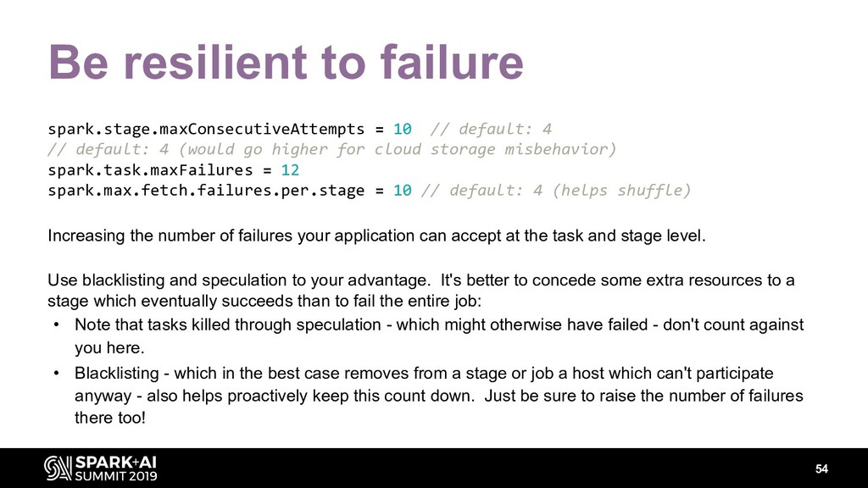Click the bullet text about tasks killed through speculation

(x=439, y=335)
